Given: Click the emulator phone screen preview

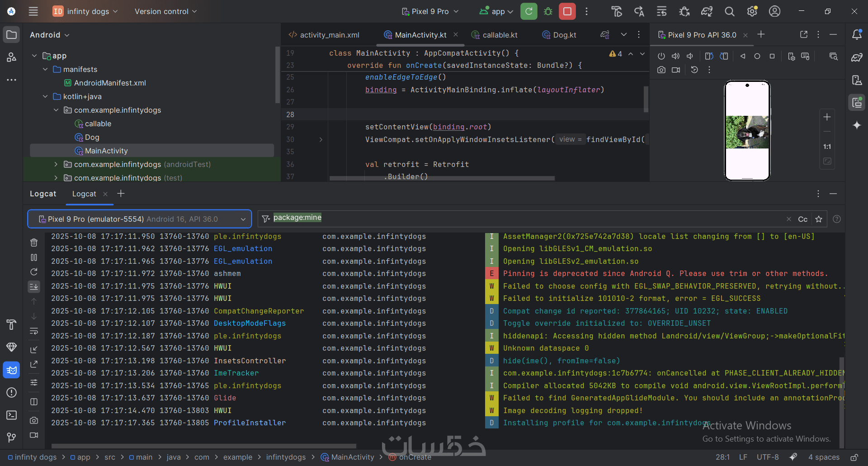Looking at the screenshot, I should [x=747, y=130].
